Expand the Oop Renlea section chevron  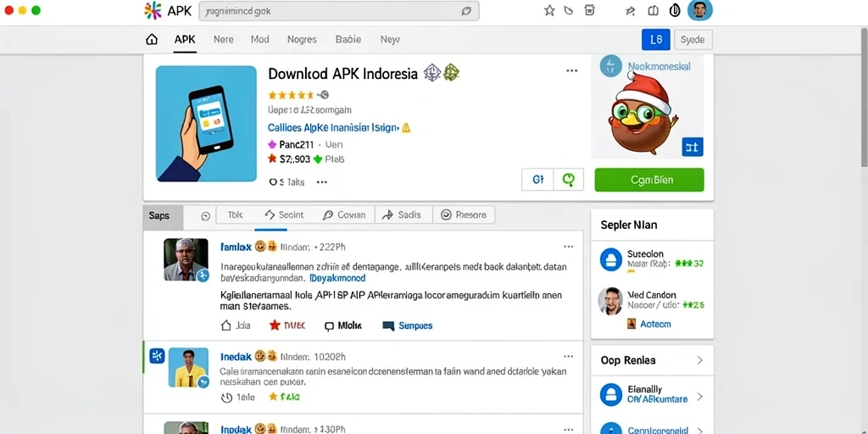699,360
